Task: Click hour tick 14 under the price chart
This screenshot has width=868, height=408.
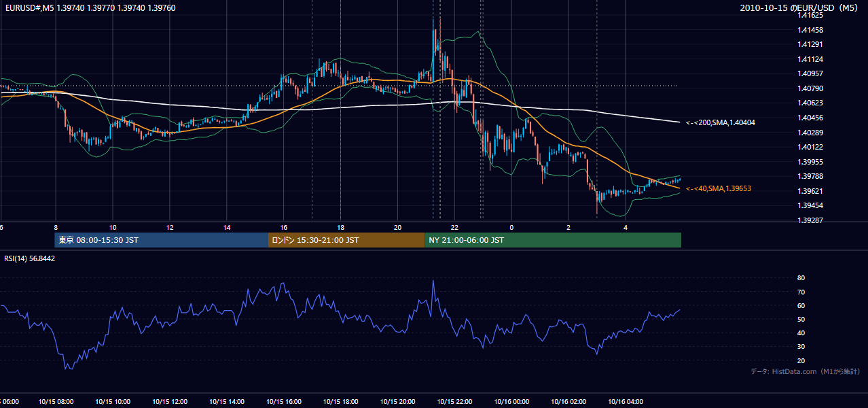Action: [227, 227]
